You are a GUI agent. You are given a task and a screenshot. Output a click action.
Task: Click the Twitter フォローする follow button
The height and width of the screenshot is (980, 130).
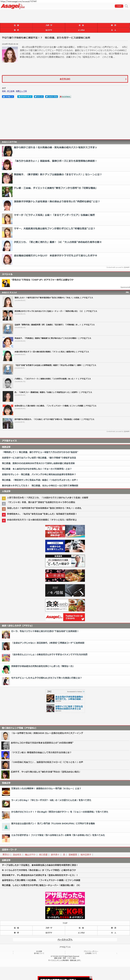coord(51,97)
